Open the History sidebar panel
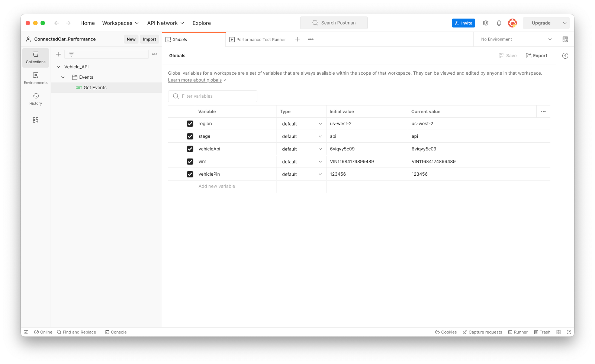Image resolution: width=595 pixels, height=364 pixels. point(36,99)
